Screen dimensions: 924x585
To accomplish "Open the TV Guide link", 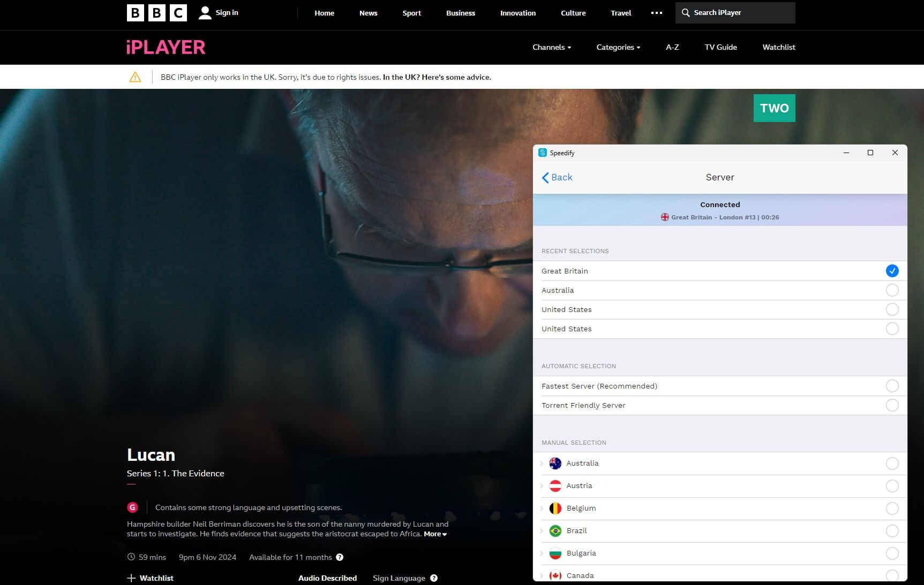I will pyautogui.click(x=720, y=47).
